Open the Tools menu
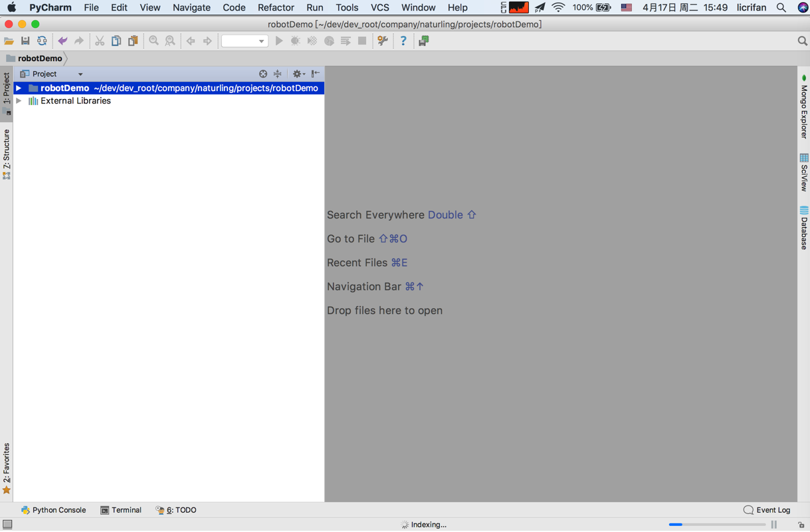Screen dimensions: 810x532 coord(347,7)
